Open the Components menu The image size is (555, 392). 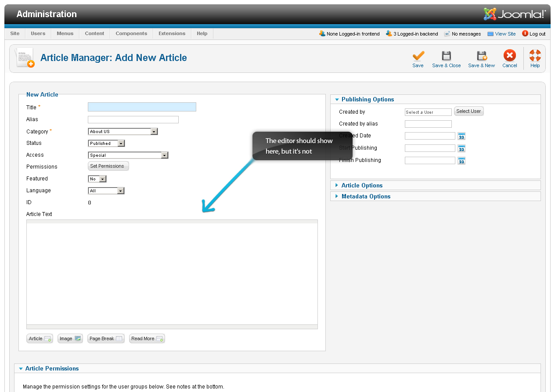(131, 33)
